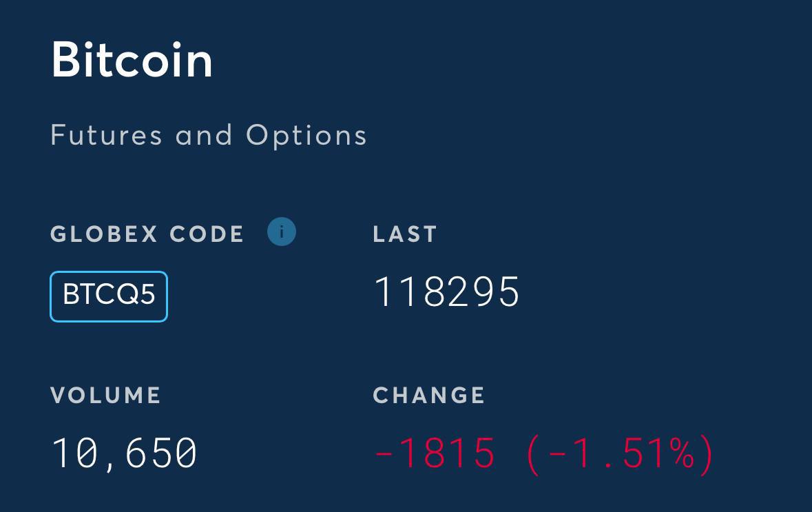Click the percent sign in change value
Screen dimensions: 812x512
680,453
